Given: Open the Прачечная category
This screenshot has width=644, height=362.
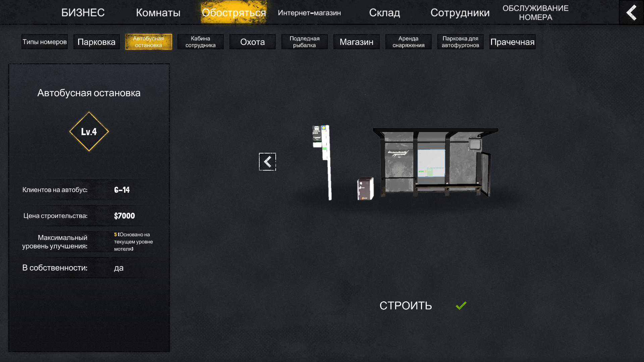Looking at the screenshot, I should point(513,42).
